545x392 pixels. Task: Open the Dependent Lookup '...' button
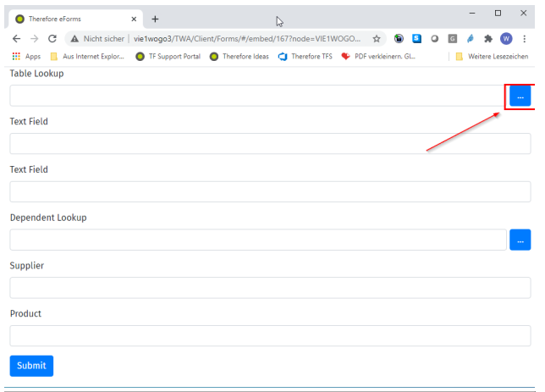(520, 240)
